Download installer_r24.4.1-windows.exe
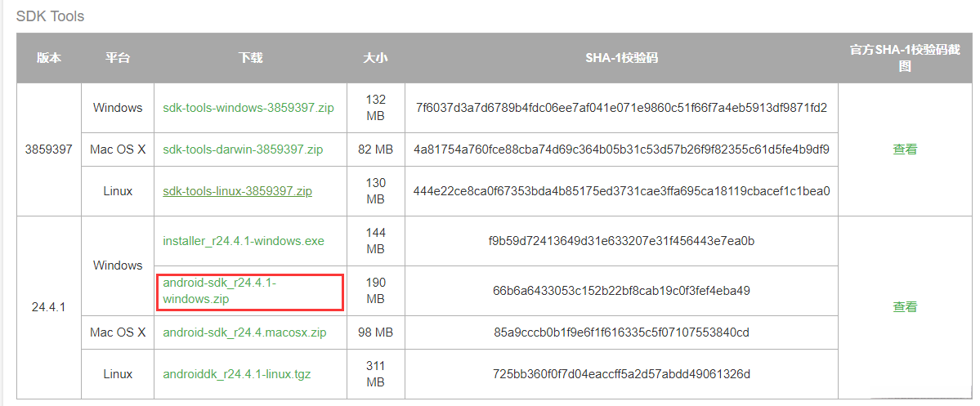Viewport: 980px width, 406px height. pos(244,241)
